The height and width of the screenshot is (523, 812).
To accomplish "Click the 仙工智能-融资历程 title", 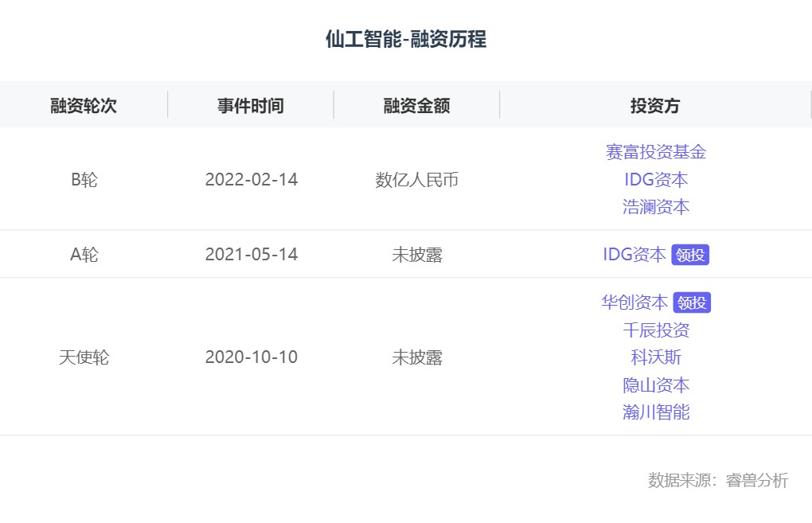I will click(405, 39).
